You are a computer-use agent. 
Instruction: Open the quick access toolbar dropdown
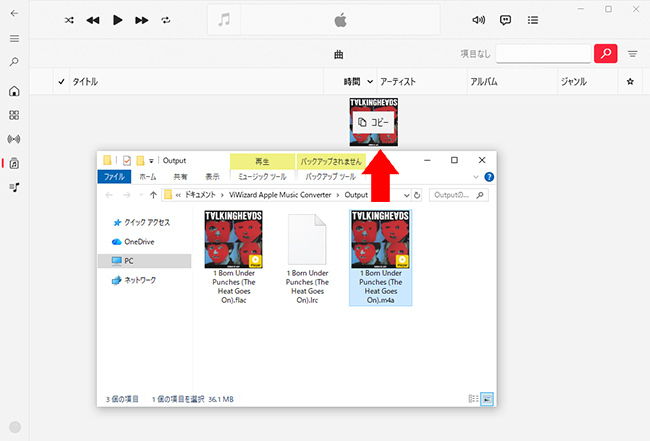tap(151, 161)
